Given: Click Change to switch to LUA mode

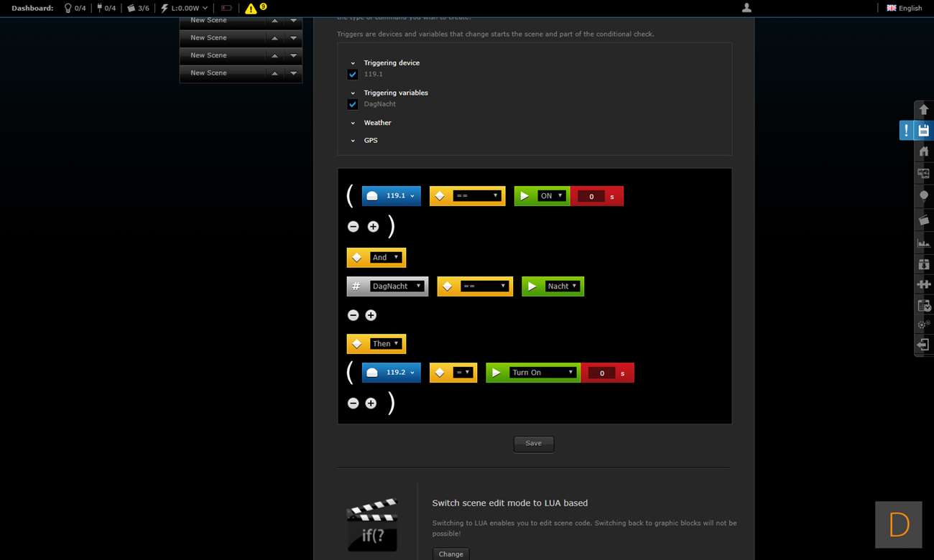Looking at the screenshot, I should (450, 554).
